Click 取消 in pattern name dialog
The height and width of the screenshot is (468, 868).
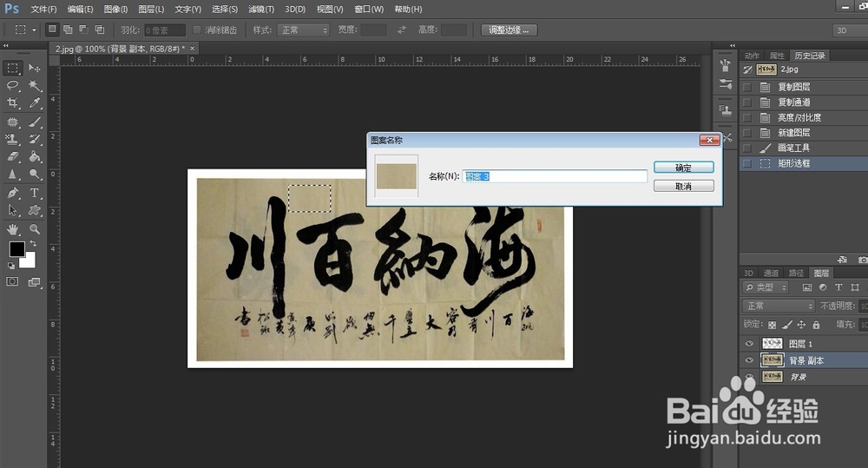tap(684, 186)
